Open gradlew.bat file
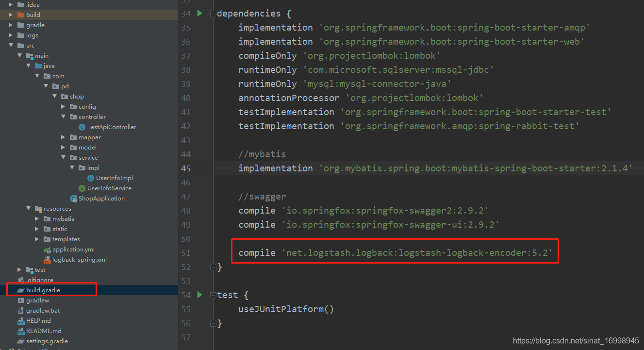 43,310
